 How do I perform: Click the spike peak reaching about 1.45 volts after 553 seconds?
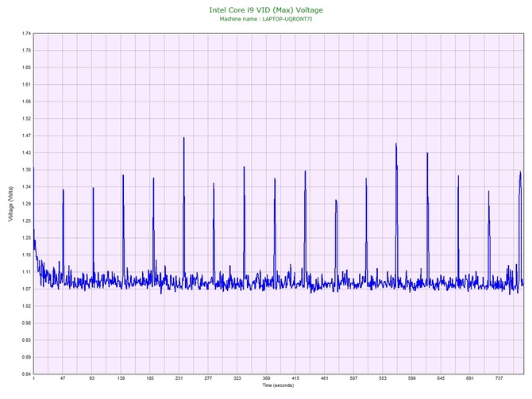pyautogui.click(x=396, y=144)
